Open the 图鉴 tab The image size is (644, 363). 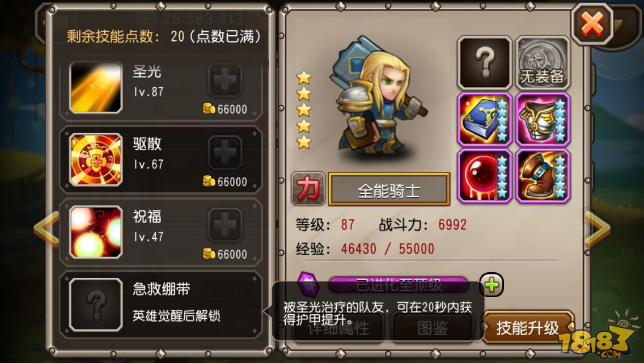[x=433, y=328]
